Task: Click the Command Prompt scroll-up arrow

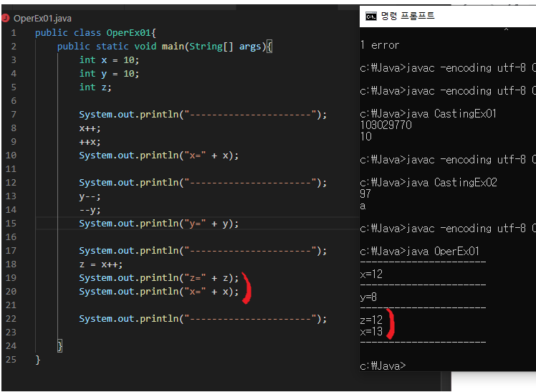Action: [506, 29]
